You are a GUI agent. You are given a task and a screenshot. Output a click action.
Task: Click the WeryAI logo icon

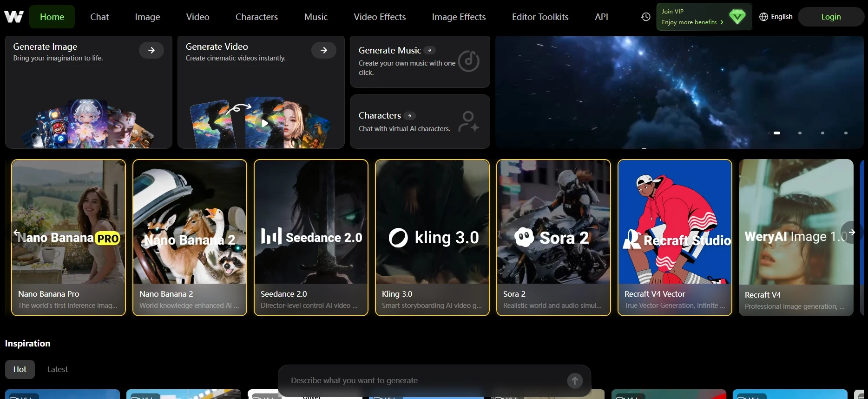coord(14,17)
